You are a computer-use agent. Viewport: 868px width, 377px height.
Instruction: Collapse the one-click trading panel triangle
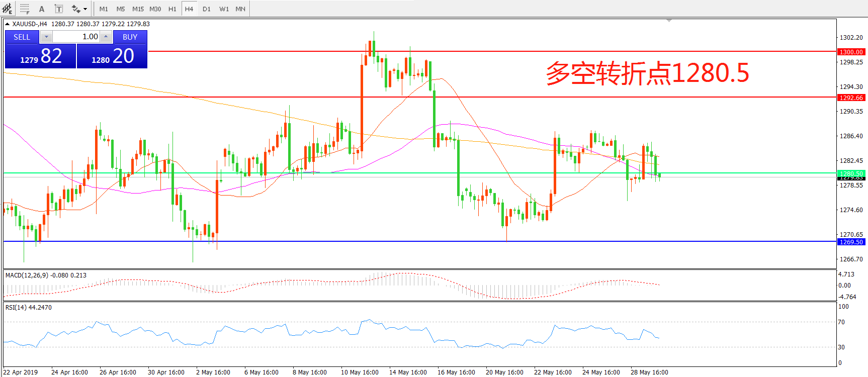tap(8, 24)
